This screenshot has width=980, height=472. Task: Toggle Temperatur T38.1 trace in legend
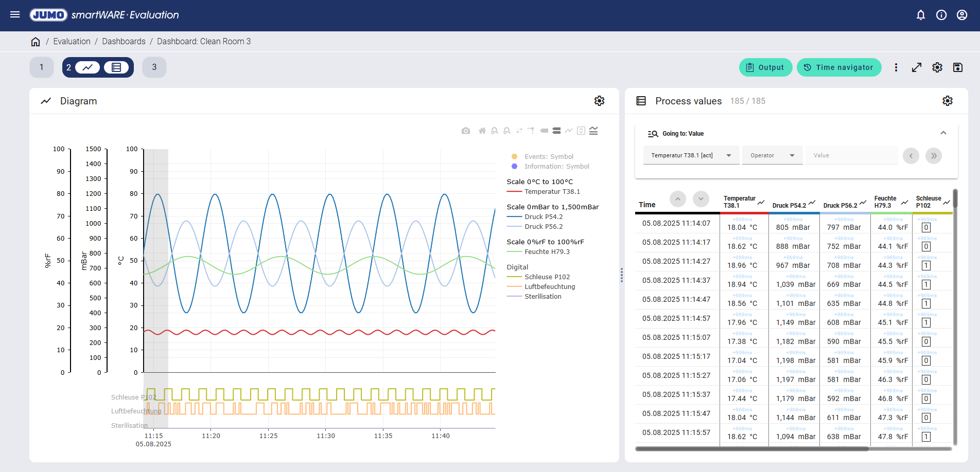[552, 192]
